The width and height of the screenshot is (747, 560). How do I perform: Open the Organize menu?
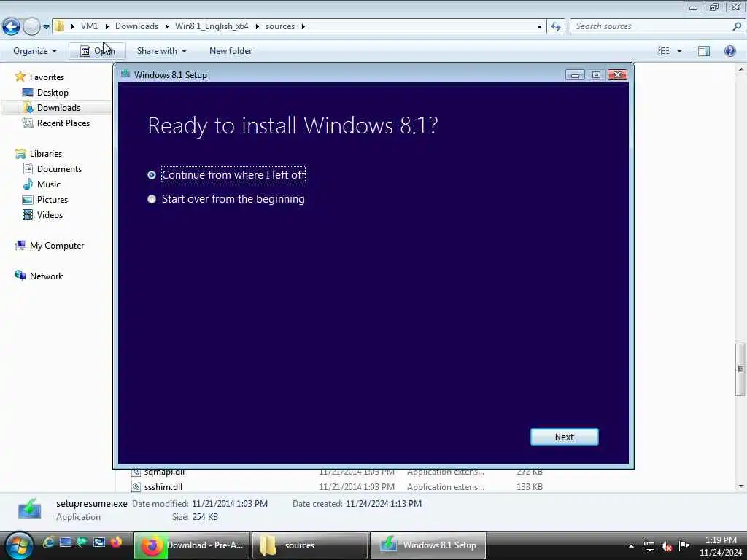(x=34, y=51)
